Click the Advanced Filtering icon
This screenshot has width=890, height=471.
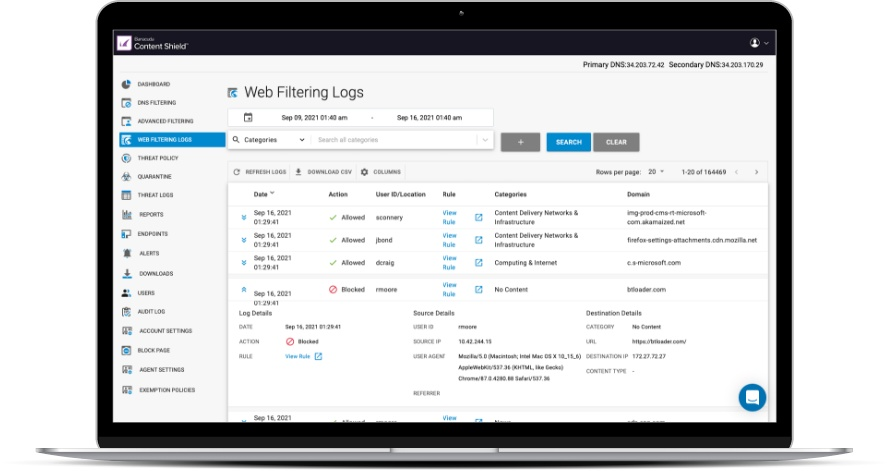[126, 121]
